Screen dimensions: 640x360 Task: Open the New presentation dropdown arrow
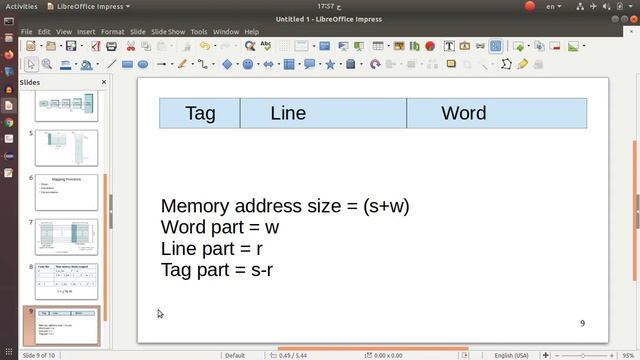(x=41, y=46)
